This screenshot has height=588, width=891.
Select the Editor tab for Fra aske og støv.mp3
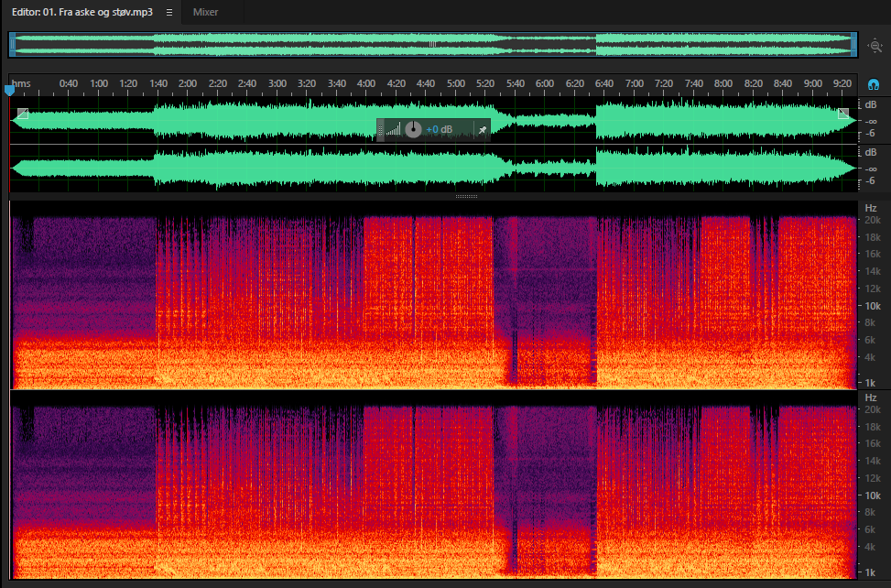pos(82,12)
